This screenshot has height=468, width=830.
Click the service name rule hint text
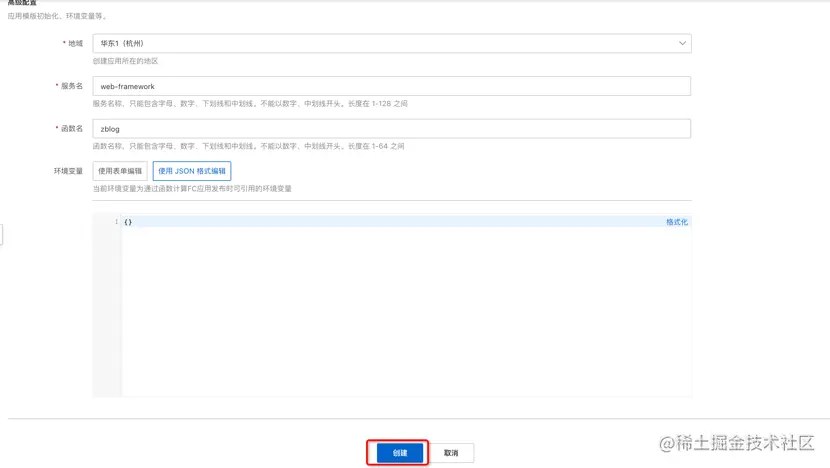pyautogui.click(x=250, y=104)
